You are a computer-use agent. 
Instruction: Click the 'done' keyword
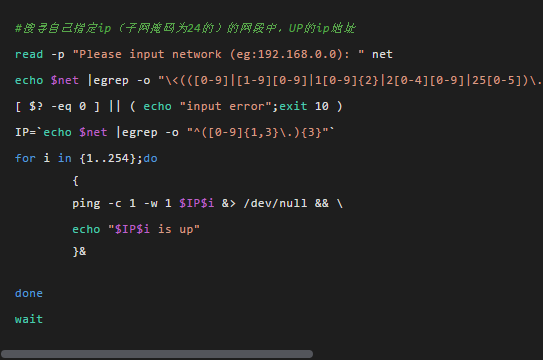point(29,293)
